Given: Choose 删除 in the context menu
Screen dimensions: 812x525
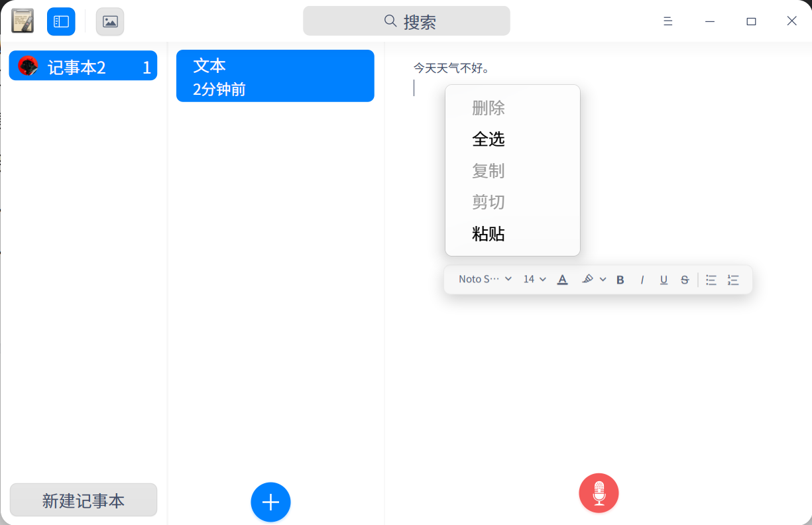Looking at the screenshot, I should (x=512, y=107).
